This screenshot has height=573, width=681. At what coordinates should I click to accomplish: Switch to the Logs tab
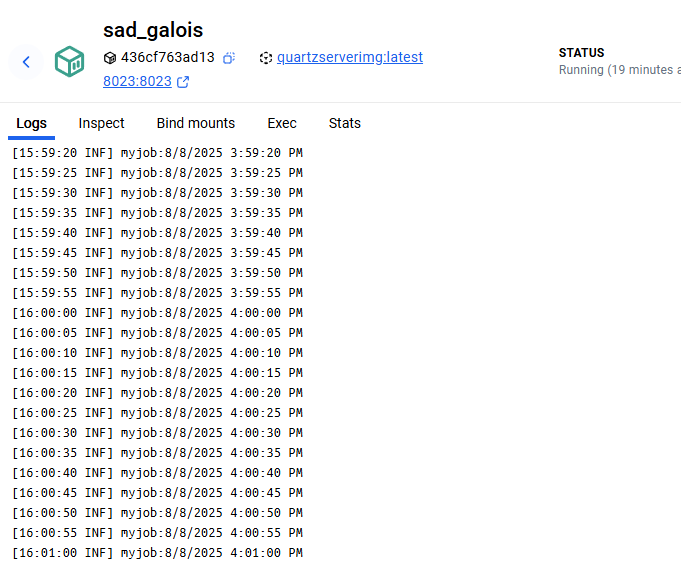click(x=31, y=123)
